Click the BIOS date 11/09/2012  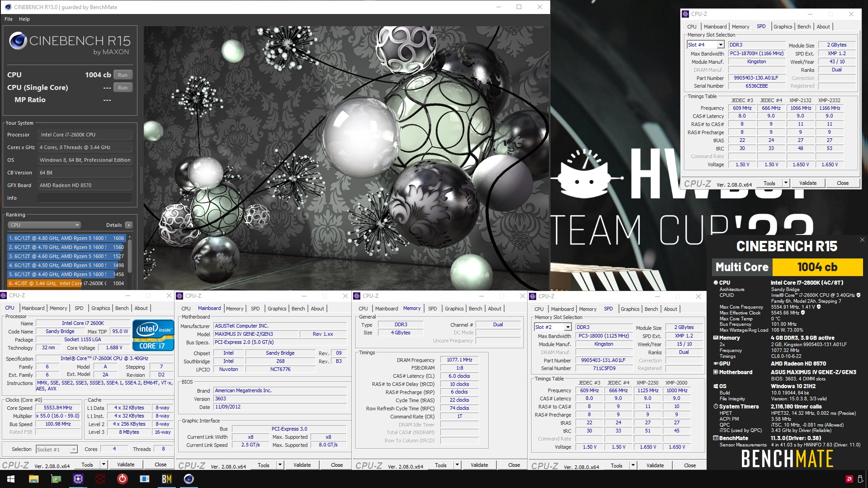coord(280,407)
